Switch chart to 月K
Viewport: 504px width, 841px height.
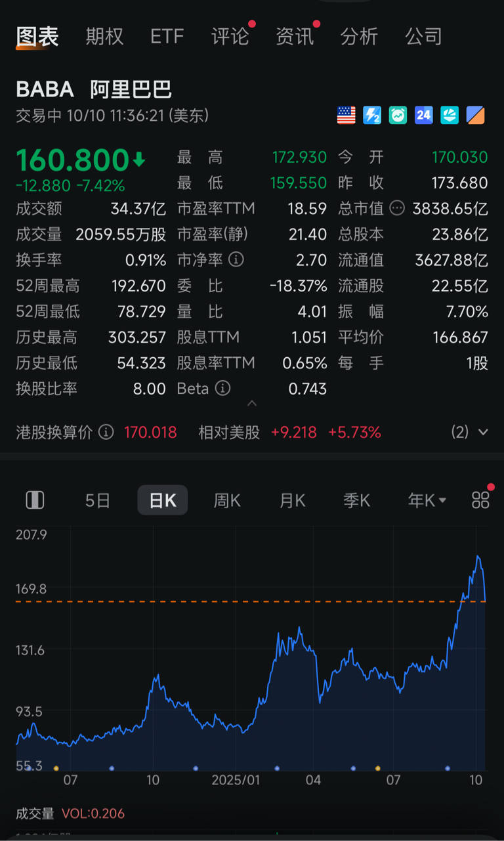(x=293, y=501)
